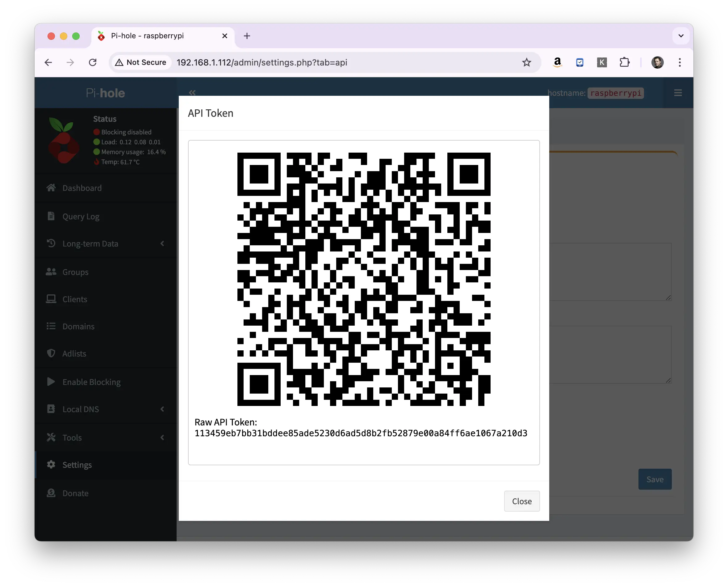Close the Pi-hole browser tab

[225, 36]
